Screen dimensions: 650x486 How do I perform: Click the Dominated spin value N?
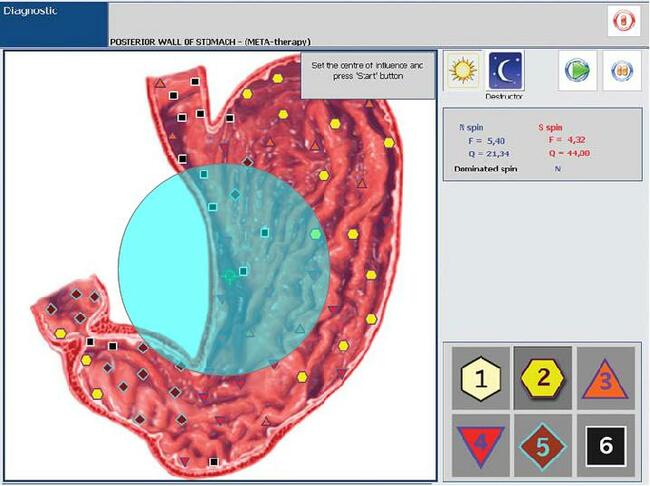pyautogui.click(x=557, y=169)
